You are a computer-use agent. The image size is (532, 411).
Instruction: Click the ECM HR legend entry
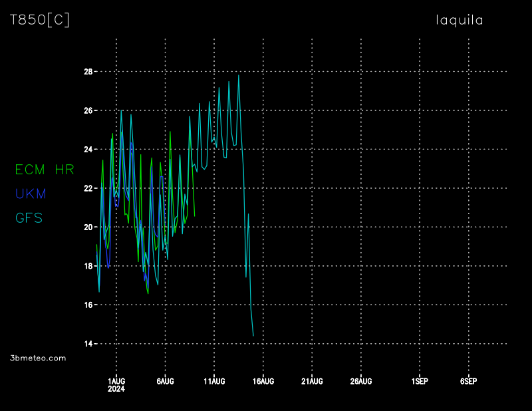pyautogui.click(x=45, y=170)
